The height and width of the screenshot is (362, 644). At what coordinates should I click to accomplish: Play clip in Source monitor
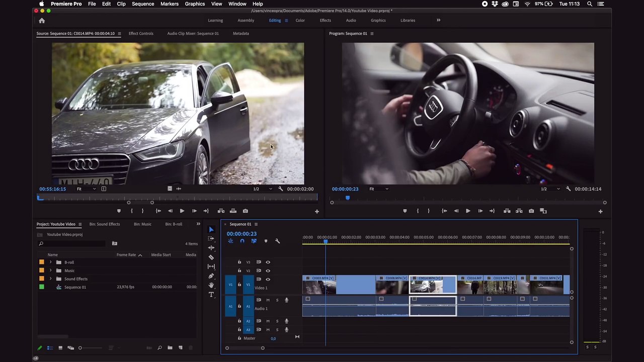(182, 211)
